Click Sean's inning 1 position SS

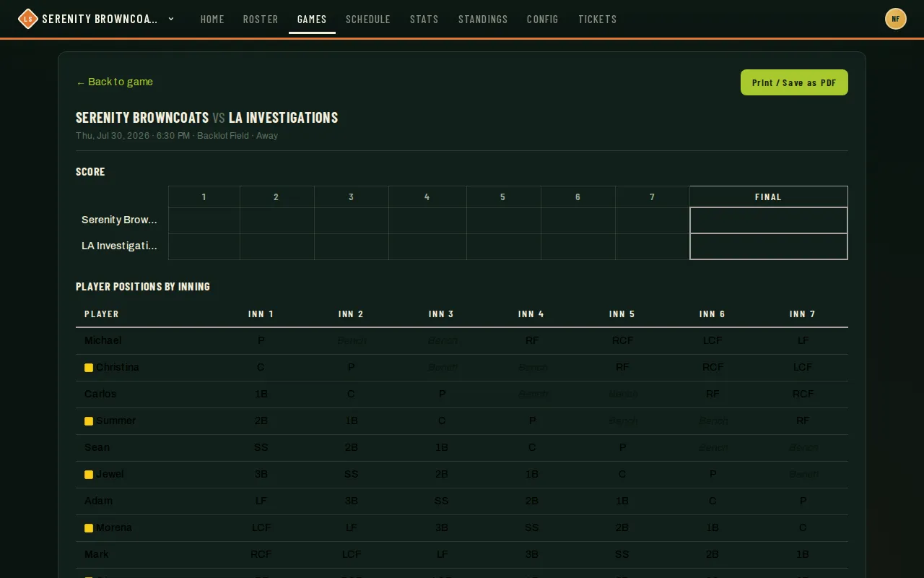tap(261, 447)
